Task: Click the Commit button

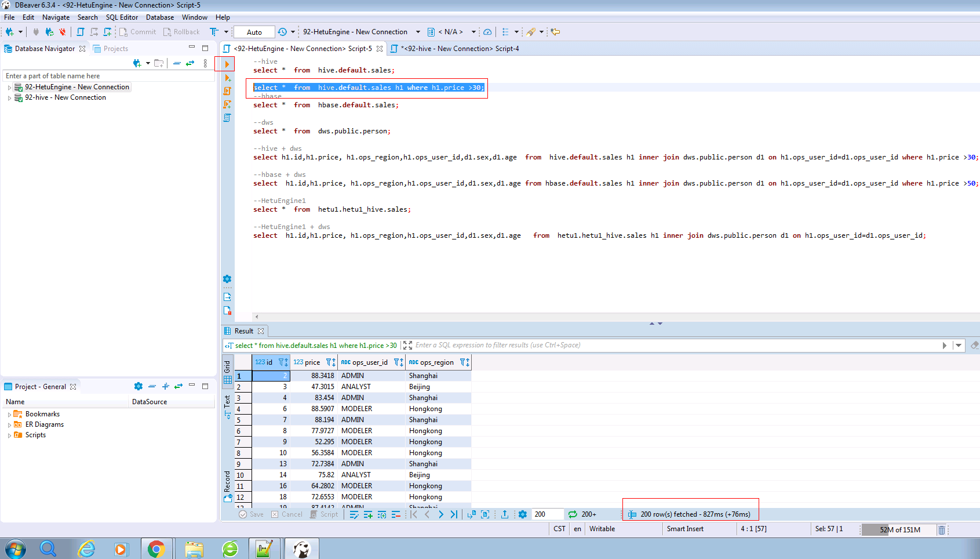Action: [x=138, y=32]
